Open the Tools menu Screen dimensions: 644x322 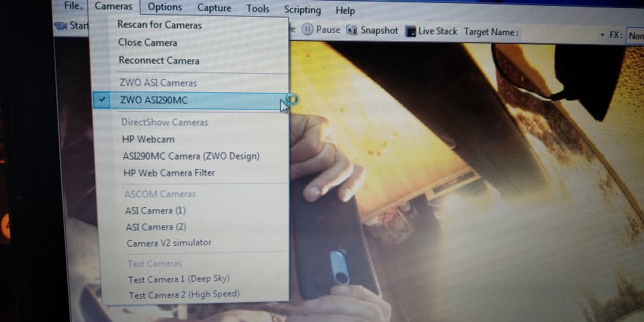tap(258, 9)
